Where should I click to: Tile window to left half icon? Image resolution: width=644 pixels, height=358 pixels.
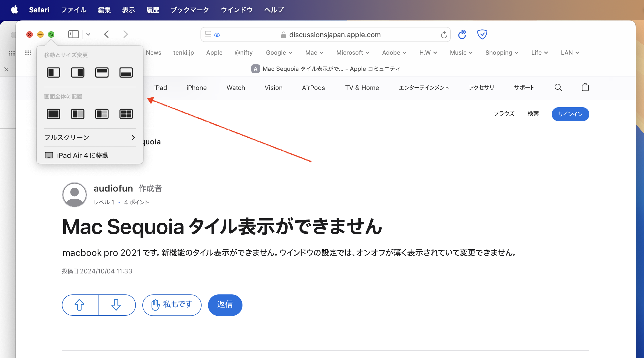click(x=53, y=72)
